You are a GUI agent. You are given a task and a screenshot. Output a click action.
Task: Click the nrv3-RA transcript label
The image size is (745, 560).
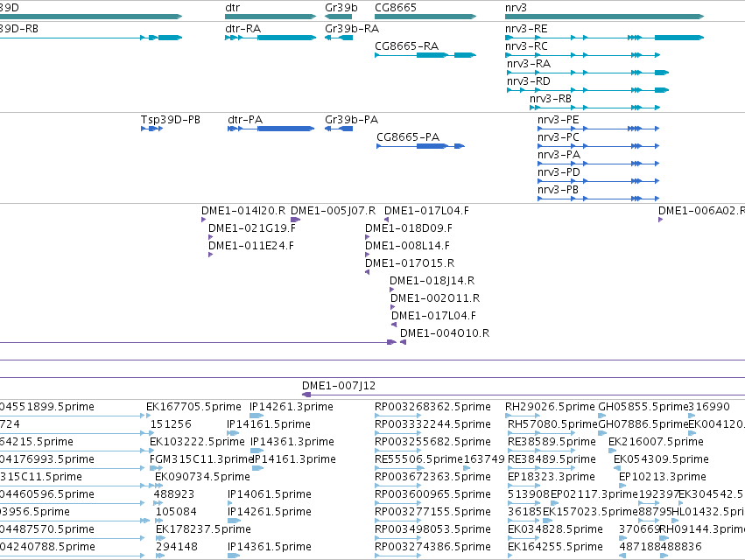[529, 64]
